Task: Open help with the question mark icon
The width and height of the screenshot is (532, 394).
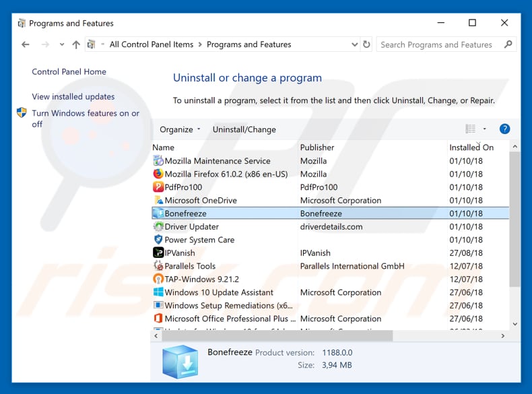Action: tap(504, 129)
